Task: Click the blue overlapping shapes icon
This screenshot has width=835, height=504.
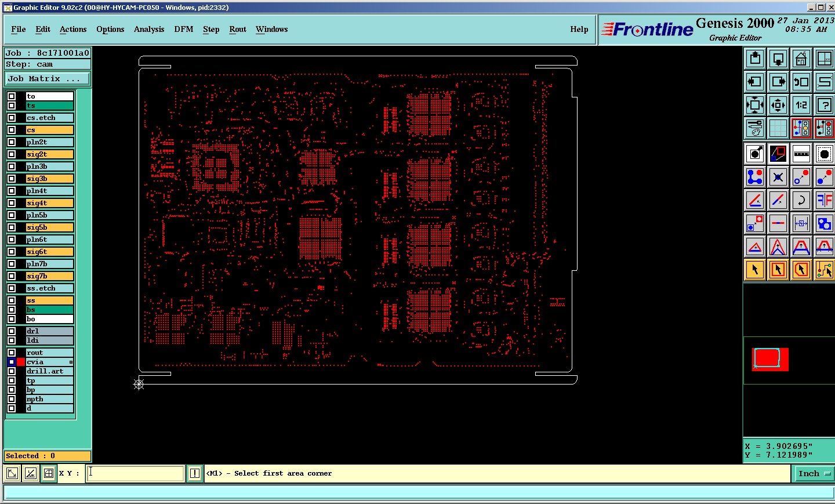Action: pyautogui.click(x=824, y=223)
